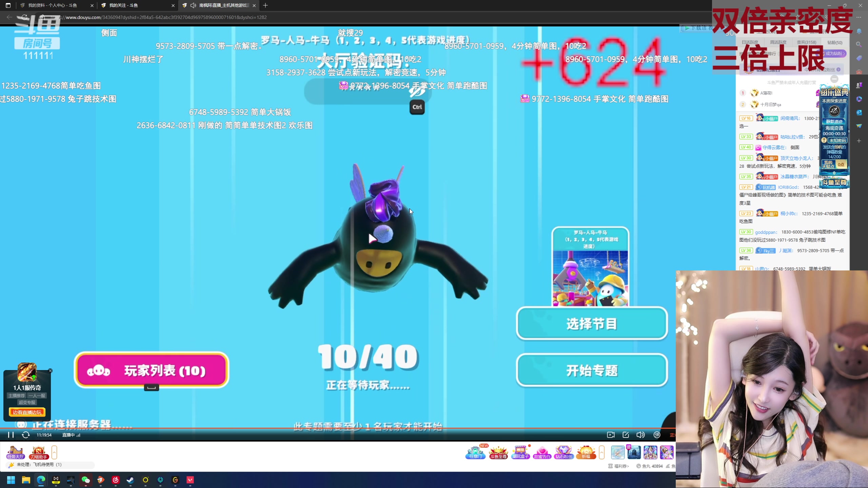This screenshot has height=488, width=868.
Task: Open 任务大厅 task hall icon
Action: coord(16,453)
